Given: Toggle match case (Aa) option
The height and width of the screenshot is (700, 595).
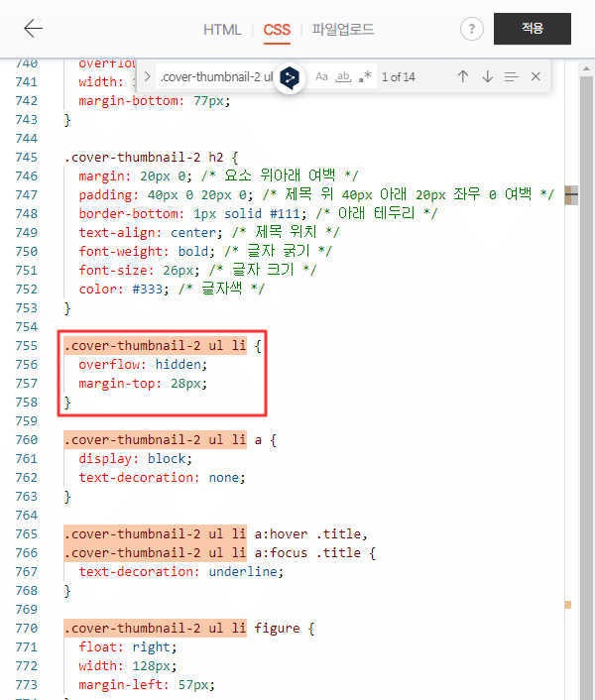Looking at the screenshot, I should tap(321, 76).
